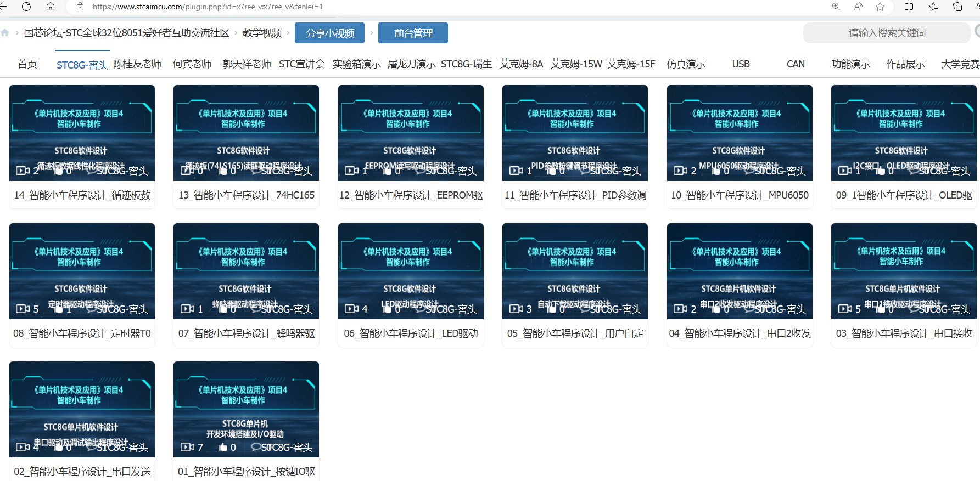This screenshot has height=481, width=980.
Task: View count camera icon on 10_MPU6050 card
Action: click(x=680, y=171)
